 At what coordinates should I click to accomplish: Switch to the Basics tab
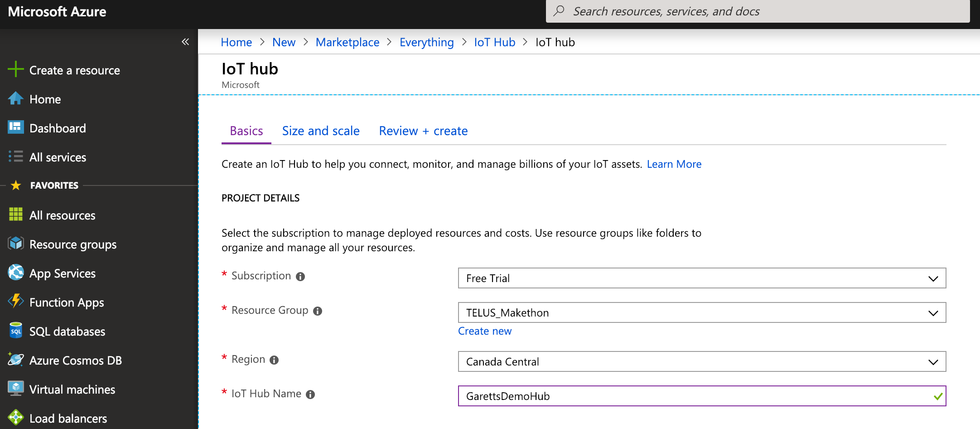pyautogui.click(x=246, y=131)
